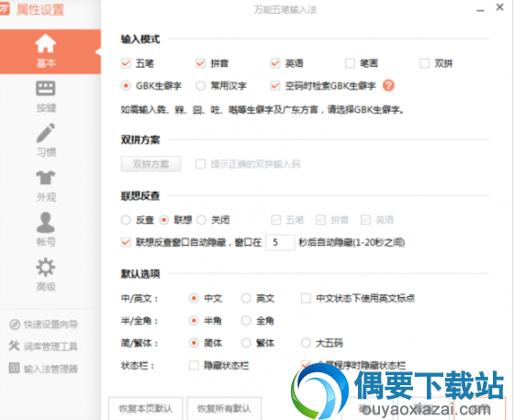Select 中文 as default language
Viewport: 514px width, 420px height.
point(194,298)
